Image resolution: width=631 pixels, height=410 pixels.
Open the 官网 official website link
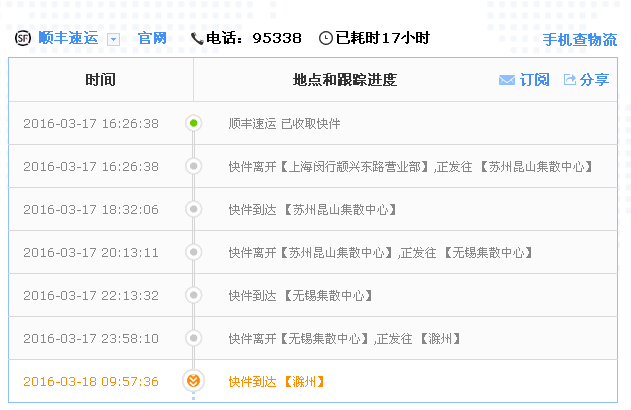click(152, 38)
